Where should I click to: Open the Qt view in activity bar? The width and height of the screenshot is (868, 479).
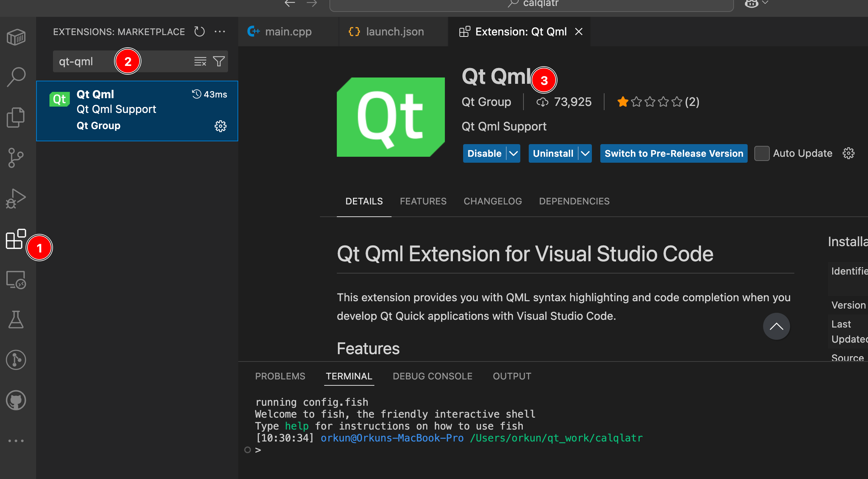(x=16, y=37)
